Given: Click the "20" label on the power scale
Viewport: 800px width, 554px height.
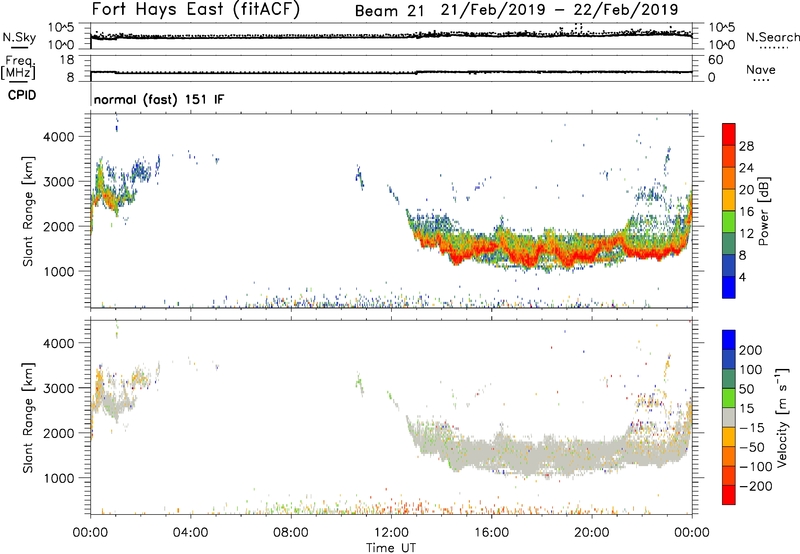Looking at the screenshot, I should click(x=746, y=190).
